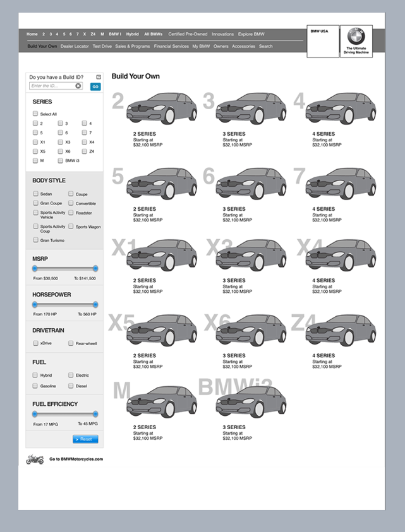Check the Hybrid fuel checkbox
Screen dimensions: 405x532
[x=35, y=375]
